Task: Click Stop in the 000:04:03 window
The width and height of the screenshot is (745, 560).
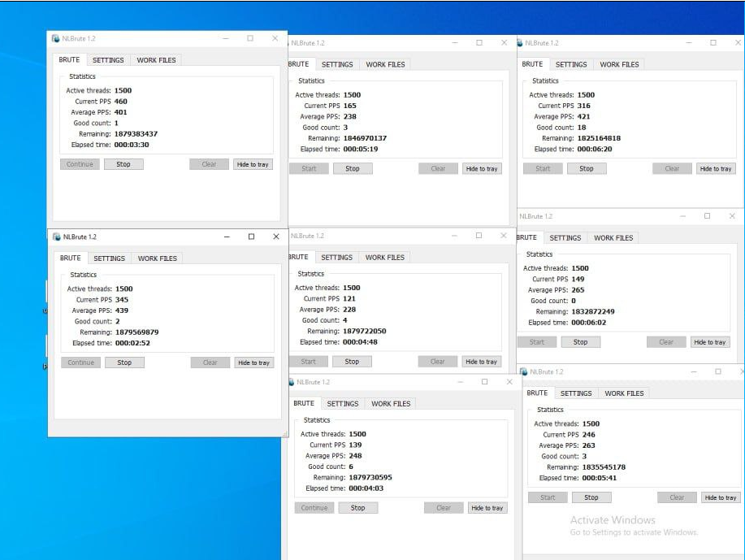Action: 357,508
